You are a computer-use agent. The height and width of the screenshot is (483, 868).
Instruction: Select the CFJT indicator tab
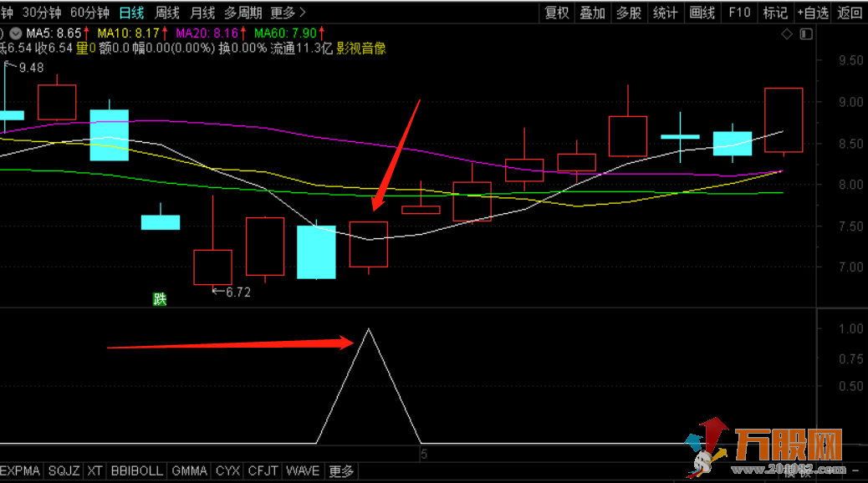263,470
